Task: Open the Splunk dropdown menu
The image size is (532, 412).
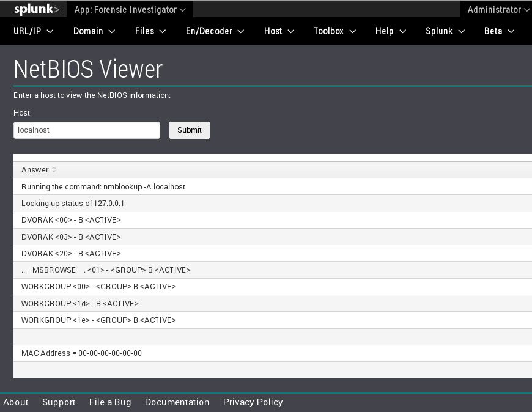Action: (445, 31)
